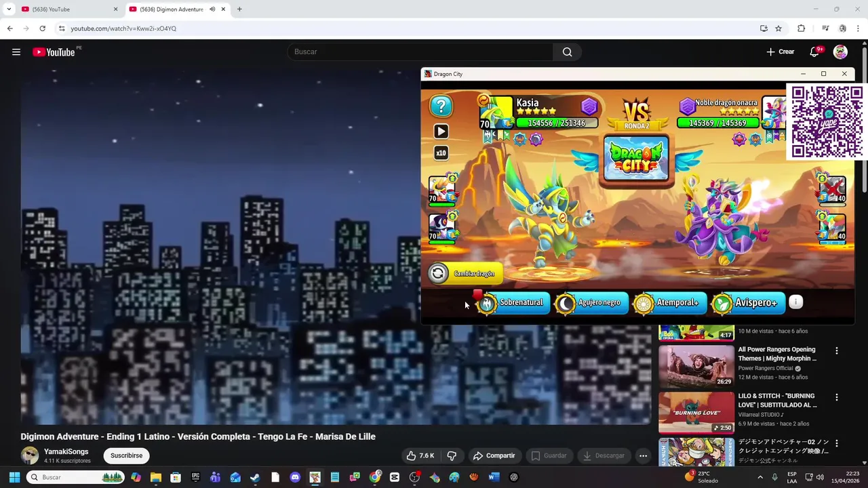Like the video with 7.6 K likes
868x488 pixels.
(420, 455)
